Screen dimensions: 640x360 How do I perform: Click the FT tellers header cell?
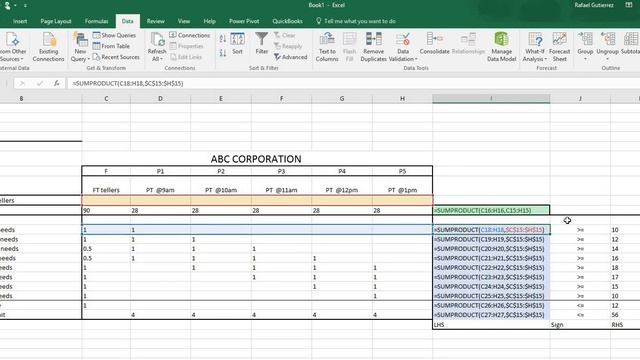coord(106,190)
